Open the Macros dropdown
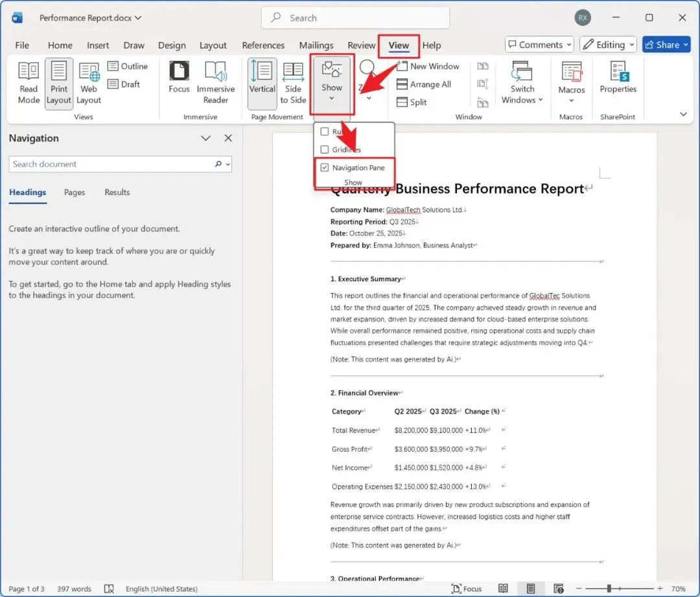Screen dimensions: 700x597 [571, 83]
